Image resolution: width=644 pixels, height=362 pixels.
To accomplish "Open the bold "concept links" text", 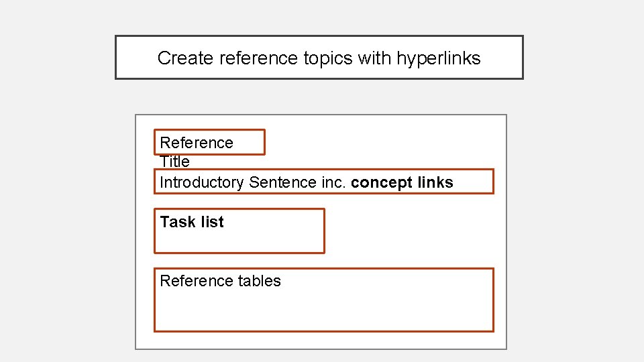I will coord(402,182).
